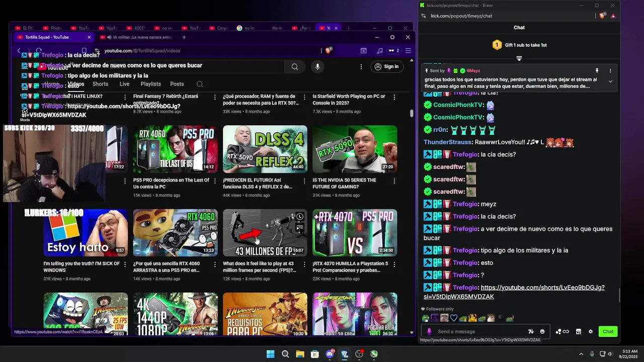Click YouTube page vertical scrollbar
The width and height of the screenshot is (644, 362).
411,114
